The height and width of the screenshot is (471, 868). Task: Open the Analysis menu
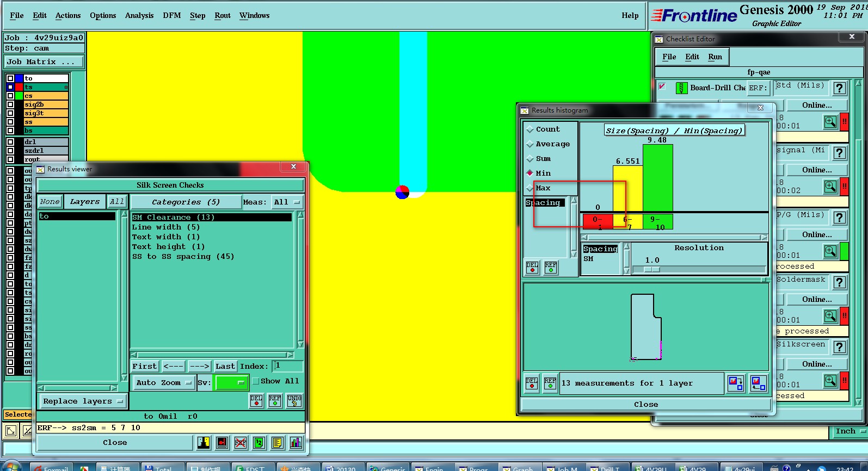(x=139, y=16)
